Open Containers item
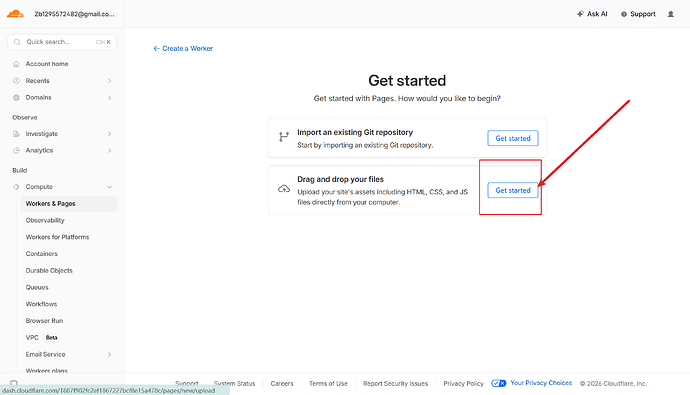The height and width of the screenshot is (395, 690). (41, 253)
